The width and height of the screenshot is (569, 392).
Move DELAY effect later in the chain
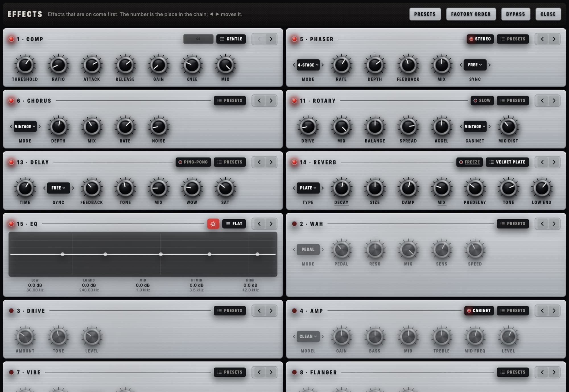tap(271, 162)
